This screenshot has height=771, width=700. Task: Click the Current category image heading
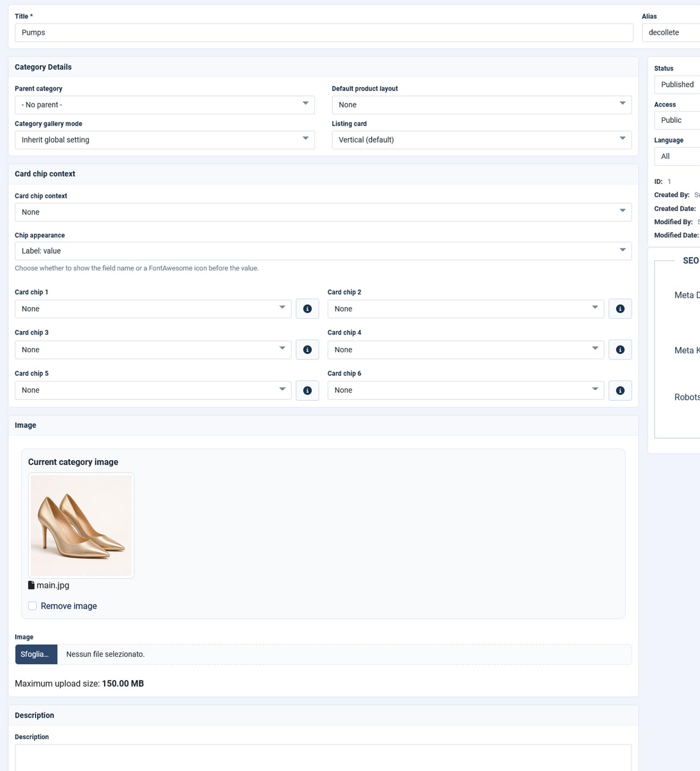(x=73, y=462)
